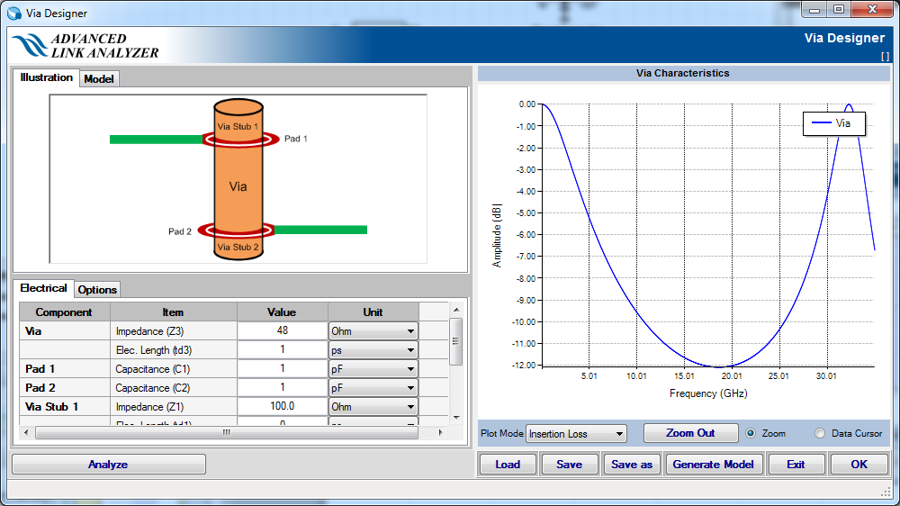Image resolution: width=900 pixels, height=506 pixels.
Task: Click the Zoom Out button
Action: 690,433
